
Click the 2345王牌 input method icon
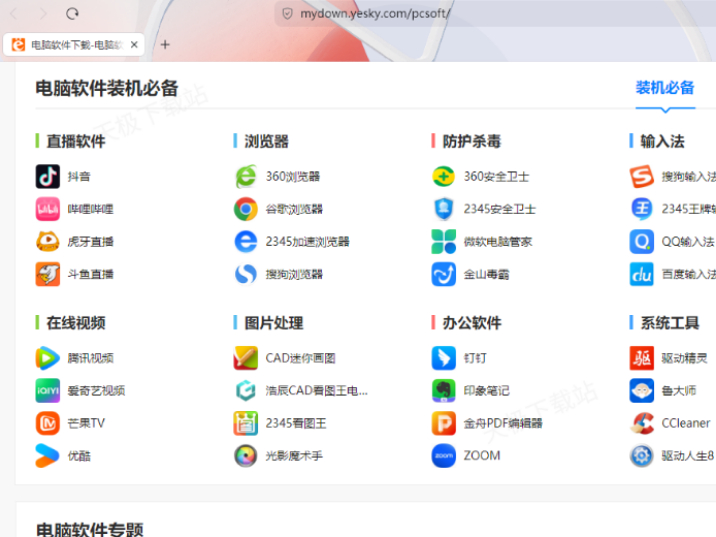(642, 209)
